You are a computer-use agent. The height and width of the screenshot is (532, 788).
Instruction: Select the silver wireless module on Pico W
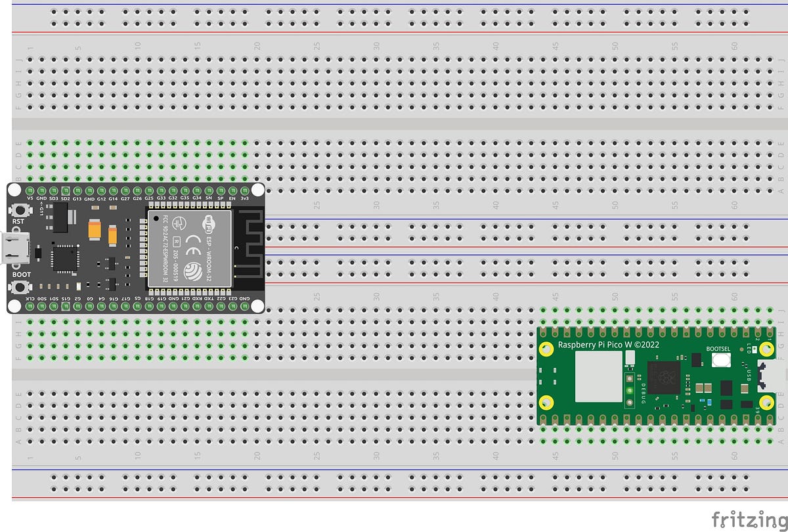(599, 377)
